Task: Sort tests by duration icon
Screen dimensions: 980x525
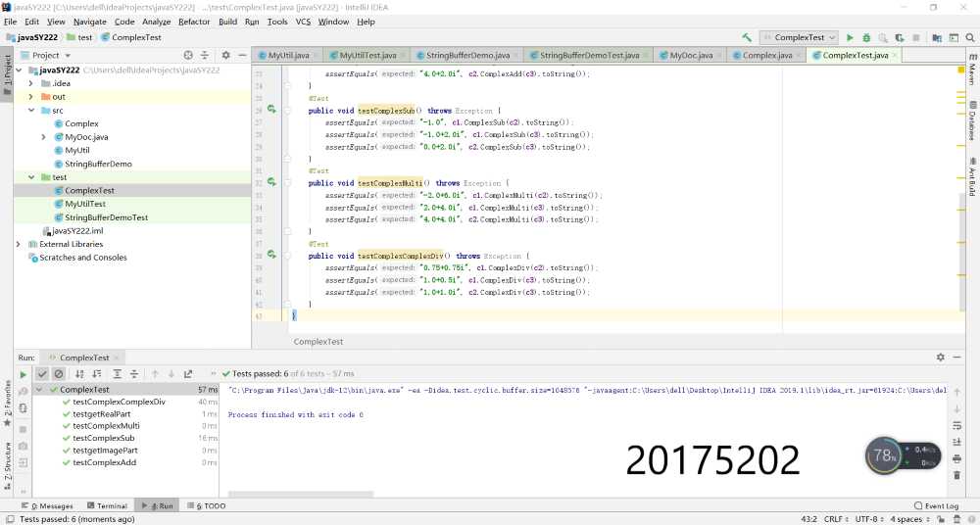Action: click(x=97, y=374)
